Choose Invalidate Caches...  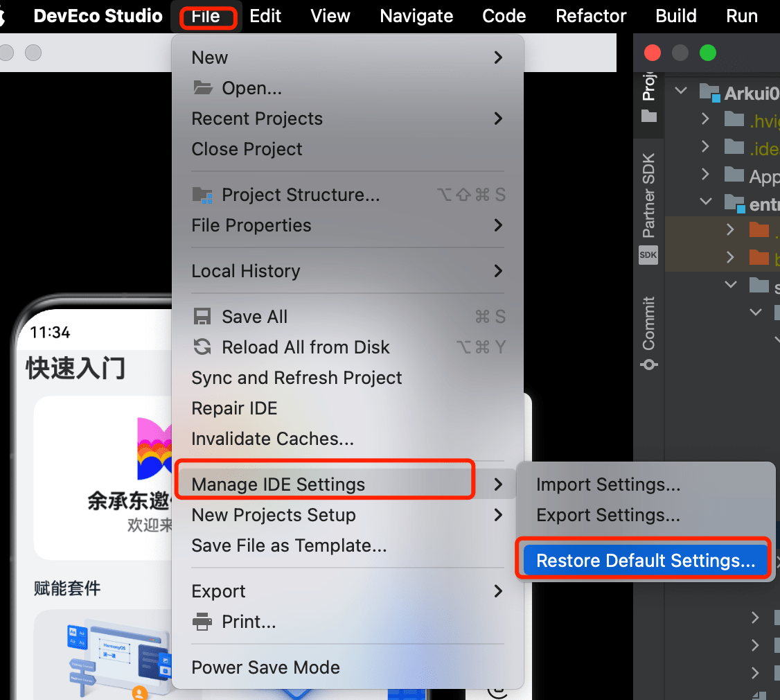coord(347,439)
